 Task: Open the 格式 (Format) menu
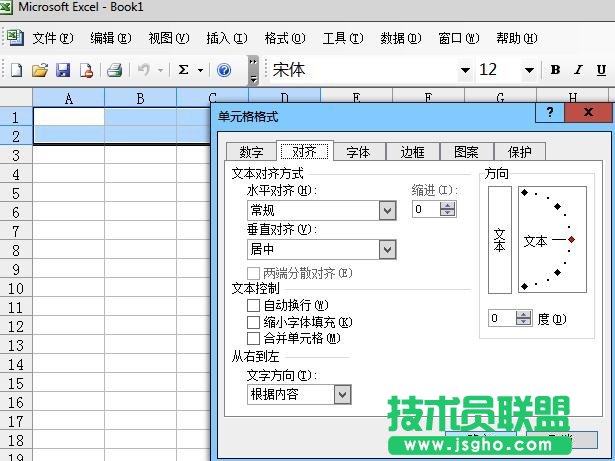[x=285, y=38]
